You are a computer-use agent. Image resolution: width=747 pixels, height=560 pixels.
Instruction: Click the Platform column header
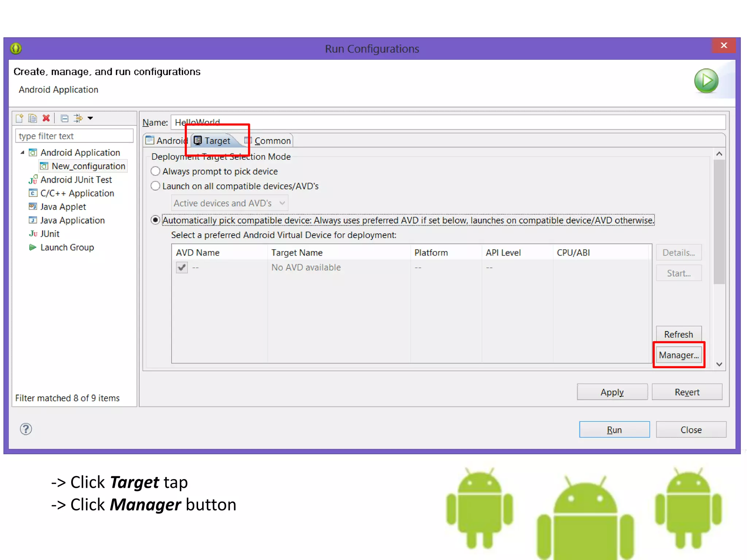coord(446,253)
